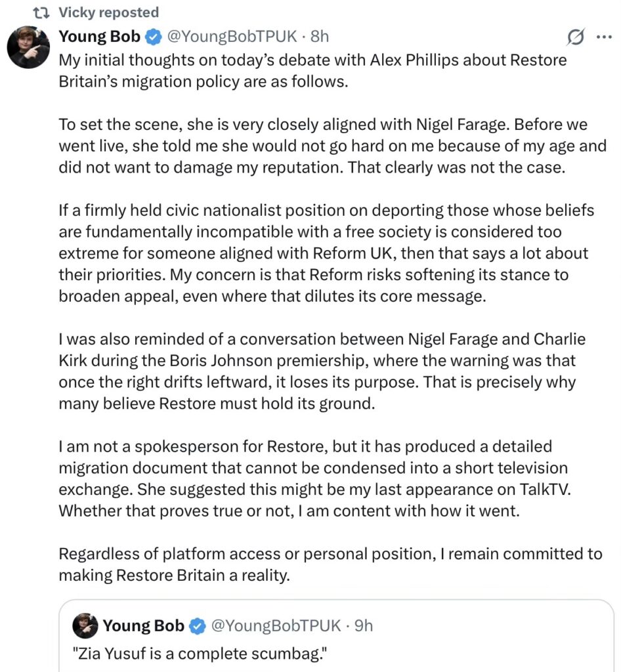This screenshot has height=672, width=621.
Task: Click the "My initial thoughts on today's debate" paragraph
Action: click(312, 71)
